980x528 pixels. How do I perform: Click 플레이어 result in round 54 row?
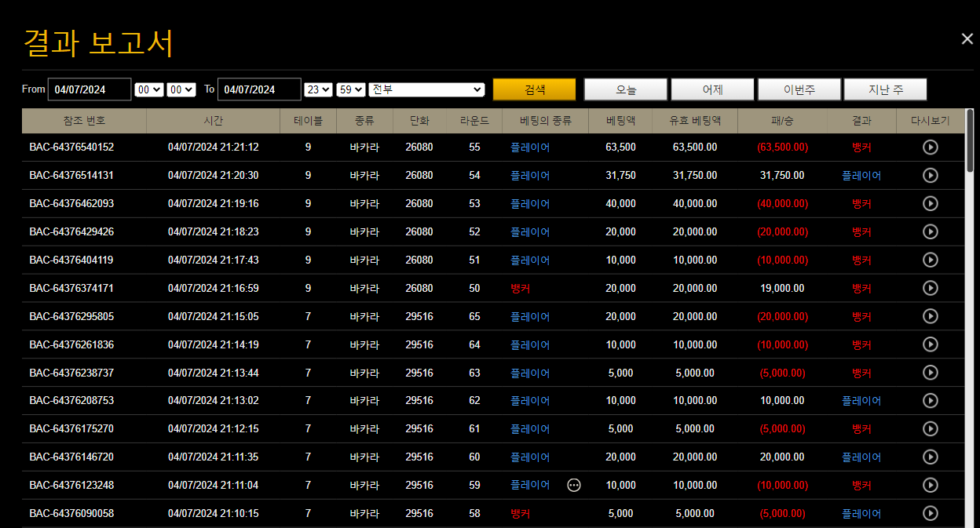[x=861, y=176]
